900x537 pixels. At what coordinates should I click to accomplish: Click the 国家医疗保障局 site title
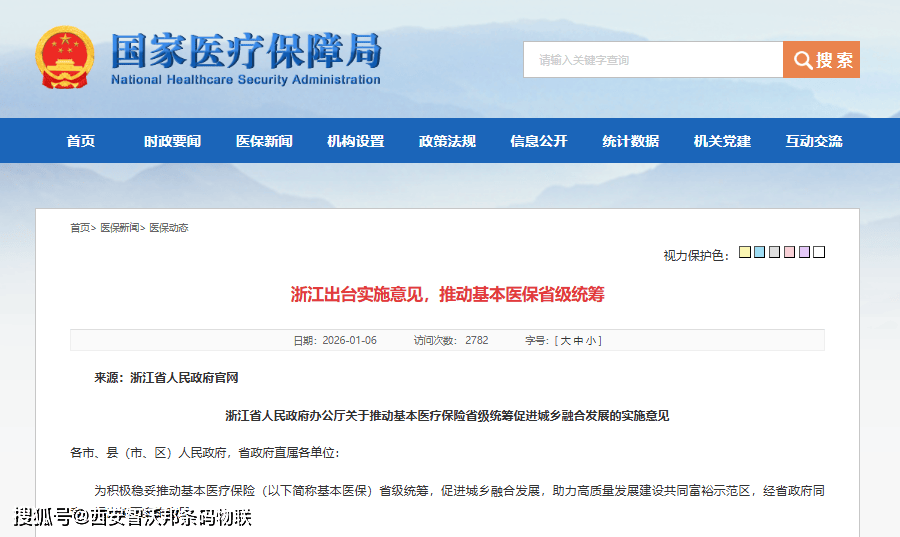(246, 50)
